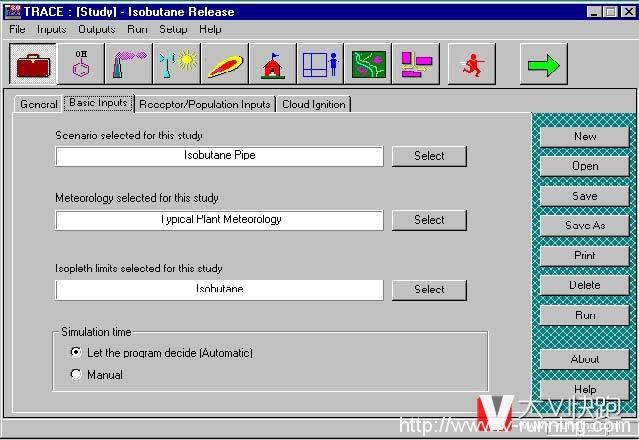Screen dimensions: 639x440
Task: Click the About button
Action: [585, 359]
